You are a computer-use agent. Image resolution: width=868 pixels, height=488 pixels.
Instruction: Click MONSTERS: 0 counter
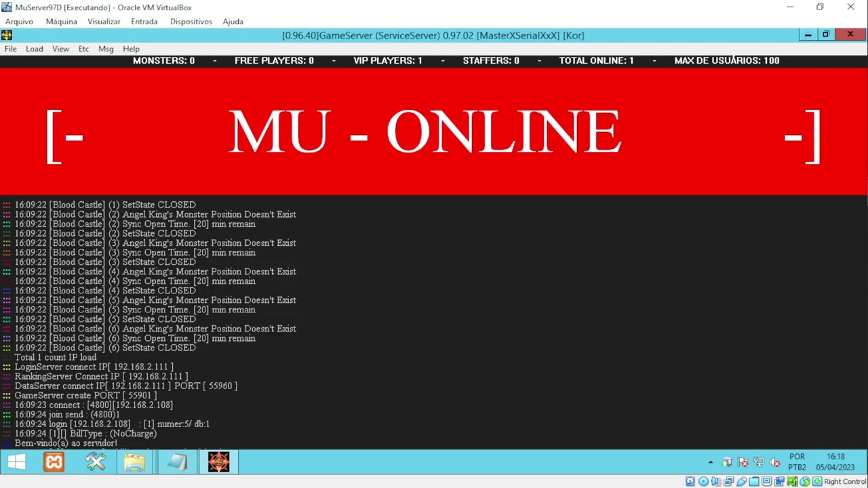pyautogui.click(x=163, y=60)
